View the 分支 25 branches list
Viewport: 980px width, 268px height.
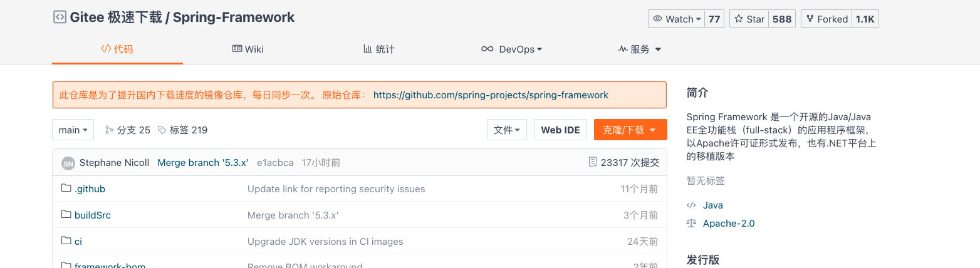click(x=128, y=130)
